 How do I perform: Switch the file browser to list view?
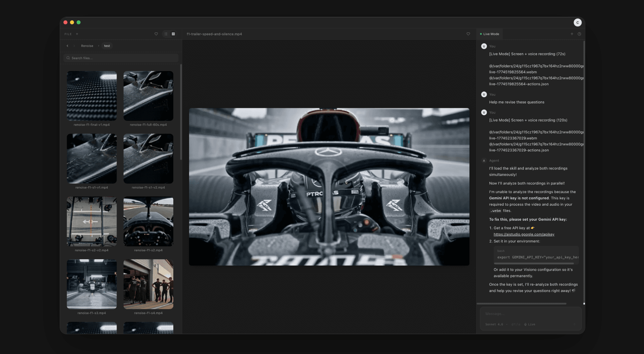point(166,34)
